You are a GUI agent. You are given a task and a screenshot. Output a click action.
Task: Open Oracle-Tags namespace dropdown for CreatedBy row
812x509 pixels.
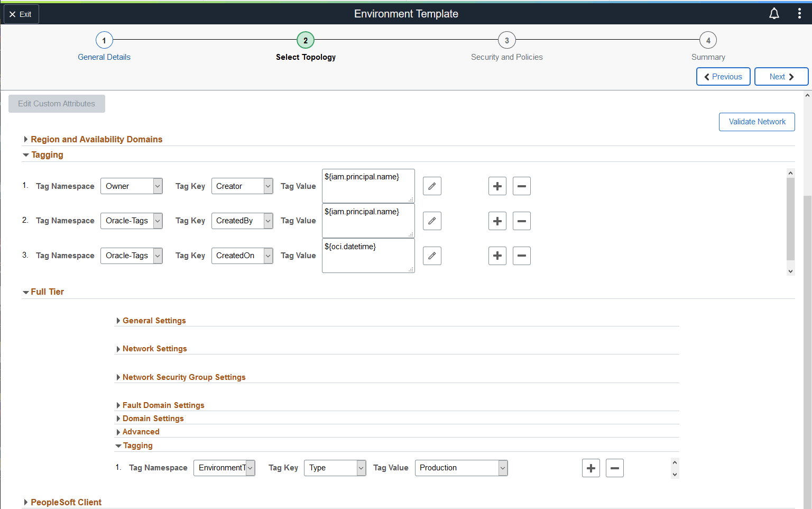pos(132,221)
